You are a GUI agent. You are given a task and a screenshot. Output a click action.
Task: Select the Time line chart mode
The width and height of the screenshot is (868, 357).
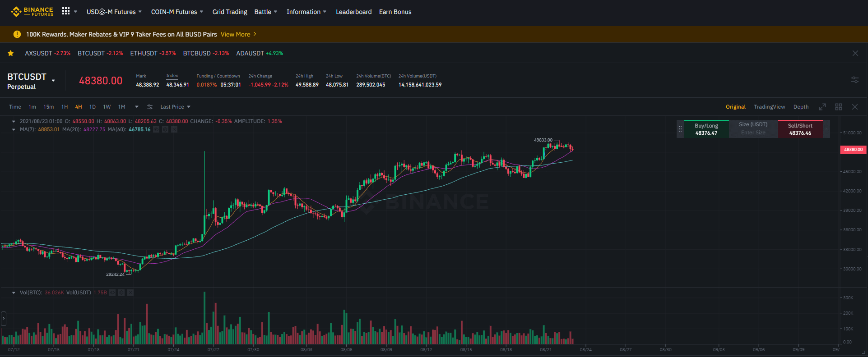(15, 107)
